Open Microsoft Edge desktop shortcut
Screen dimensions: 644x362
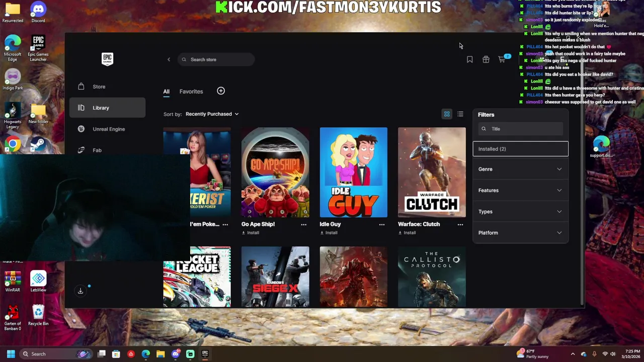(13, 48)
